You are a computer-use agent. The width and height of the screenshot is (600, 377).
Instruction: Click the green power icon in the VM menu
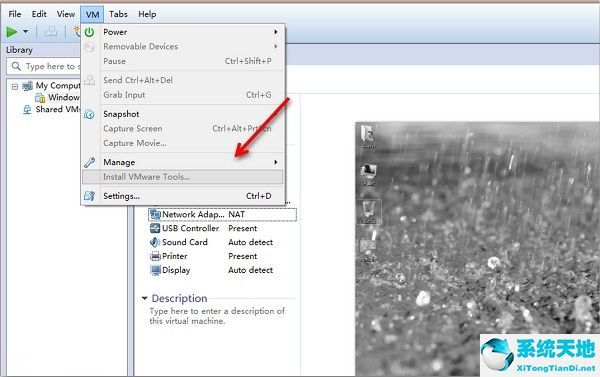89,32
